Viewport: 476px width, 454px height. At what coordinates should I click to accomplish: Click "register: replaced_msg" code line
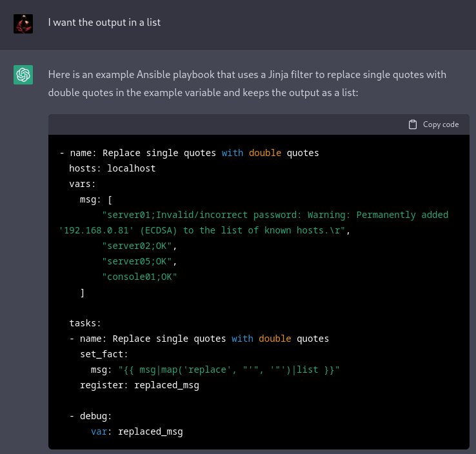pyautogui.click(x=139, y=385)
